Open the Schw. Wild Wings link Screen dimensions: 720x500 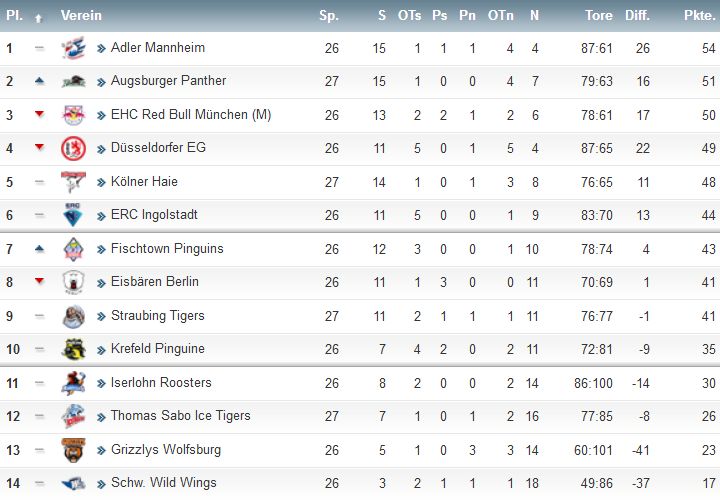click(x=163, y=483)
